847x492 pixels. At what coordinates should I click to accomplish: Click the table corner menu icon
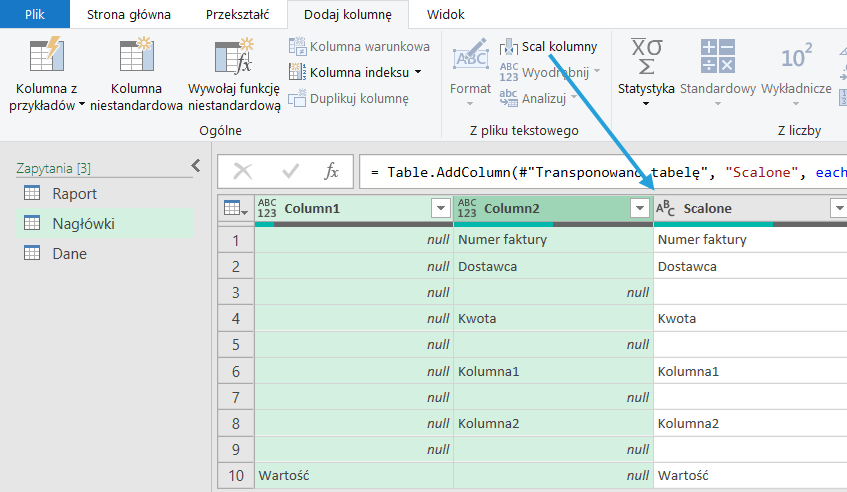click(234, 208)
